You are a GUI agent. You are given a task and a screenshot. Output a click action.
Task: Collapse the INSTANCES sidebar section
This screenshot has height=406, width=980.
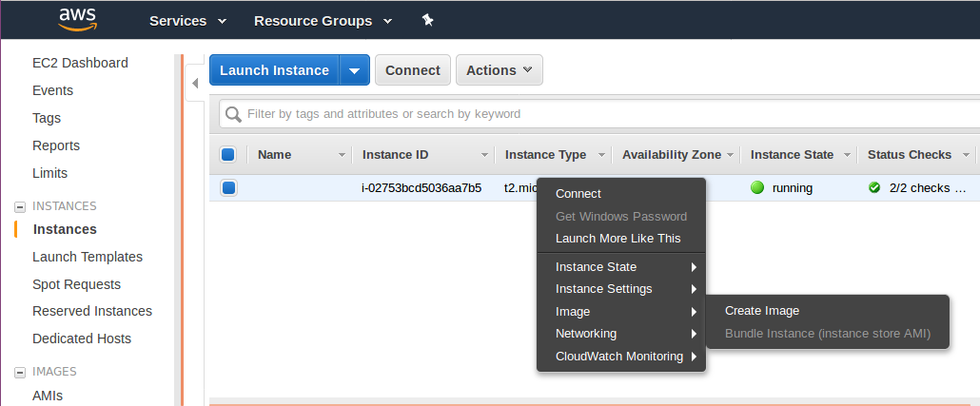[x=20, y=206]
